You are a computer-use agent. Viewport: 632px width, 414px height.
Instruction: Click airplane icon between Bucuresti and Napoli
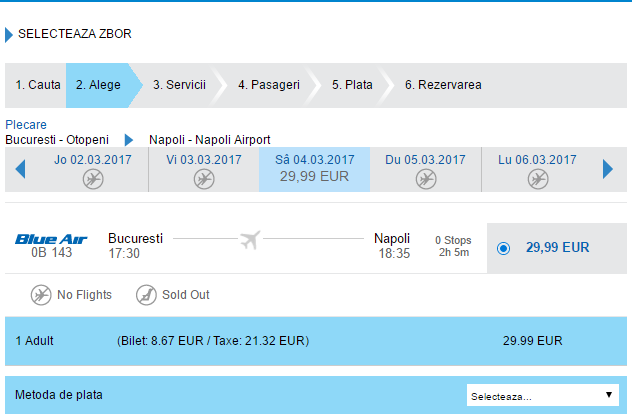click(250, 240)
